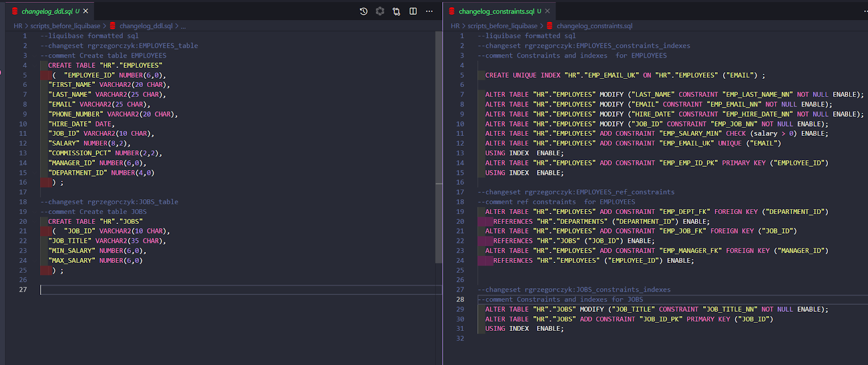Image resolution: width=868 pixels, height=365 pixels.
Task: Open HR breadcrumb in the left editor
Action: (18, 26)
